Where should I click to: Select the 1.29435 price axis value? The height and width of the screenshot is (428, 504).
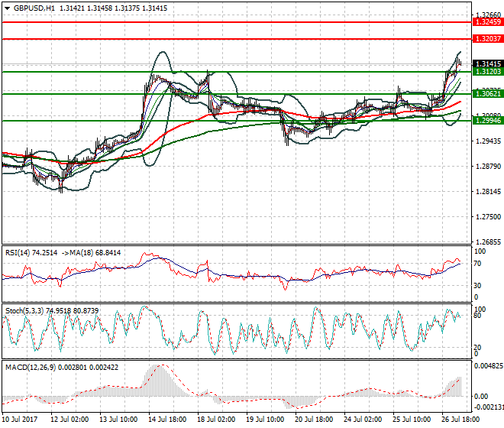(x=488, y=141)
